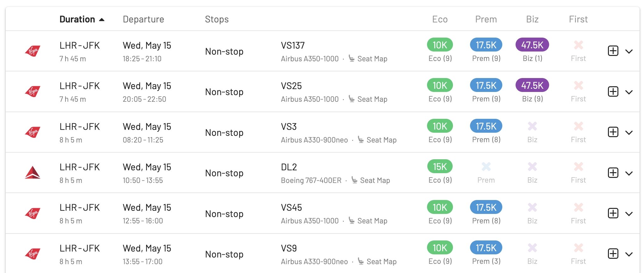Expand details chevron for flight VS45

[x=629, y=214]
